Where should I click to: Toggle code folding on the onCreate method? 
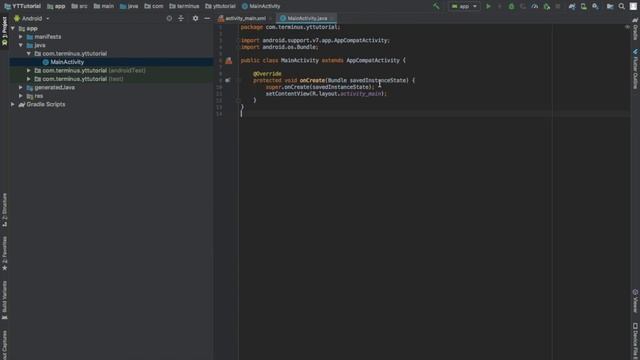[238, 80]
